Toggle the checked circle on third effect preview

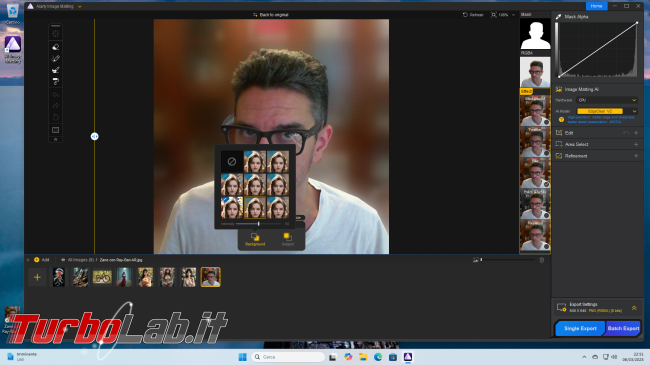tap(546, 185)
